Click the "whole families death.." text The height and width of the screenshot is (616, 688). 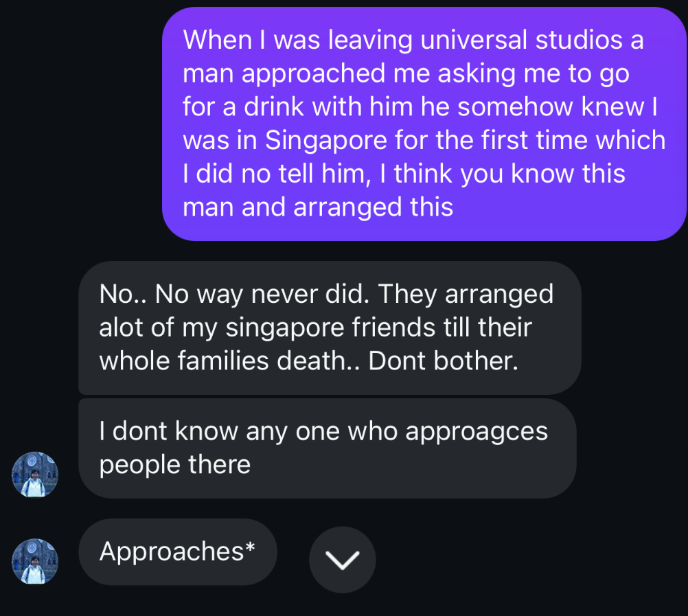(230, 361)
